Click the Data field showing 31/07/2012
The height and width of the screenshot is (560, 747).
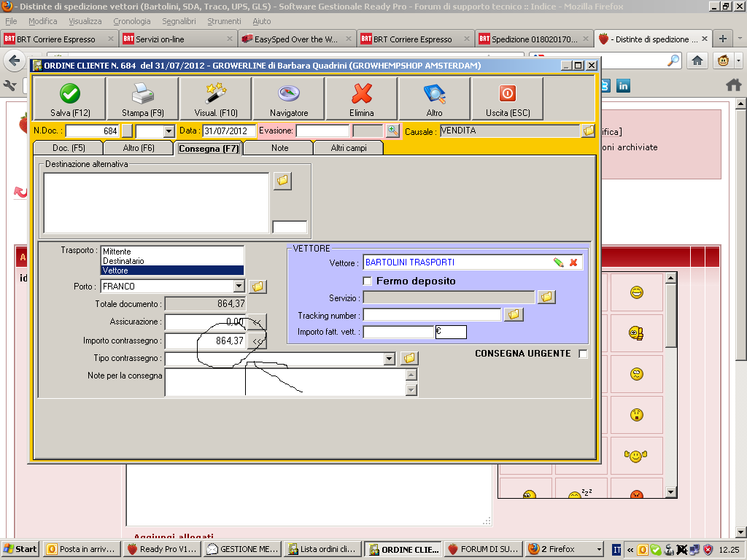pyautogui.click(x=229, y=131)
